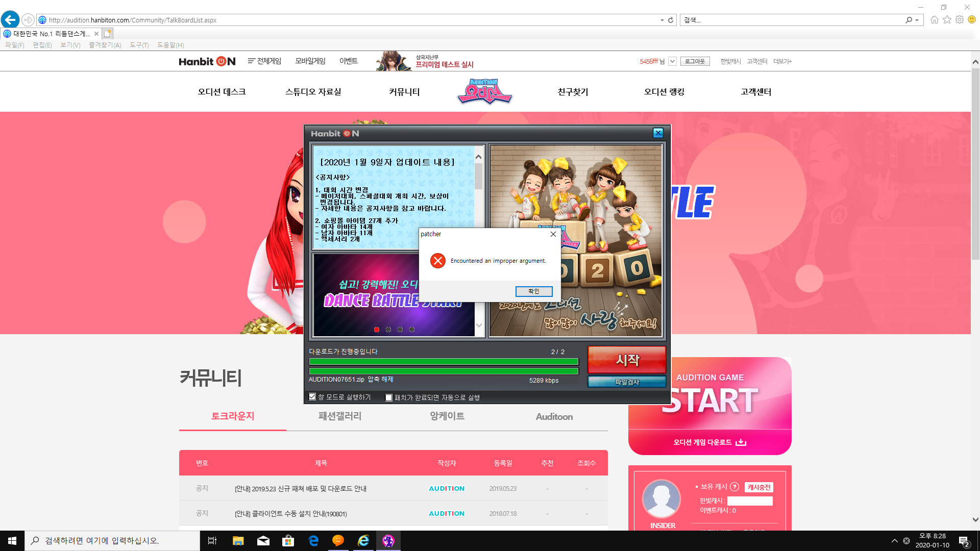Click the 확인 button in patcher dialog

pos(534,291)
